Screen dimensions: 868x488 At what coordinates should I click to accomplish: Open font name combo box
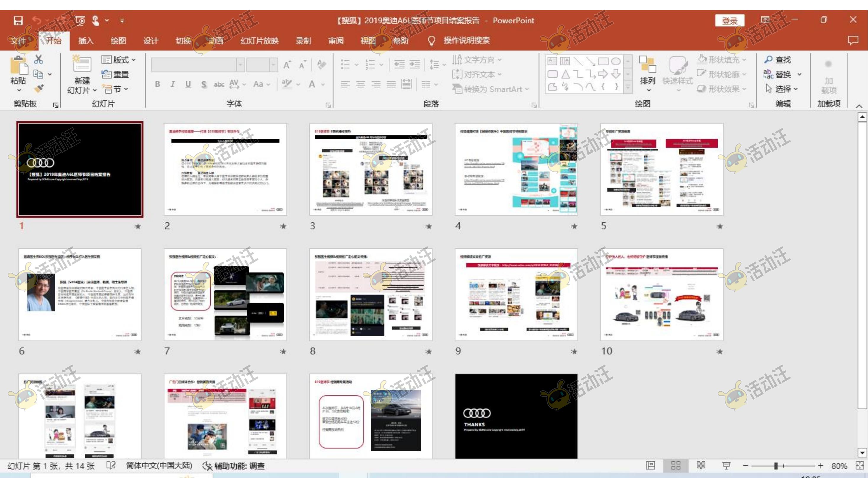click(198, 64)
